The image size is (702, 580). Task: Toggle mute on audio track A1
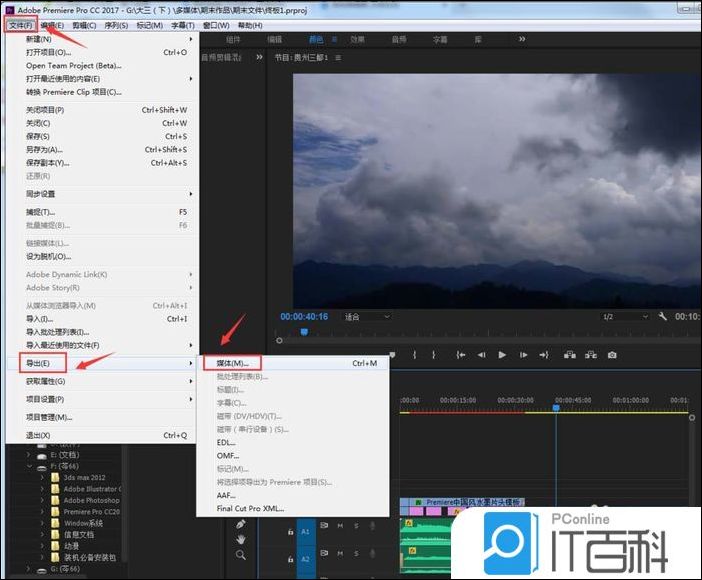point(340,526)
